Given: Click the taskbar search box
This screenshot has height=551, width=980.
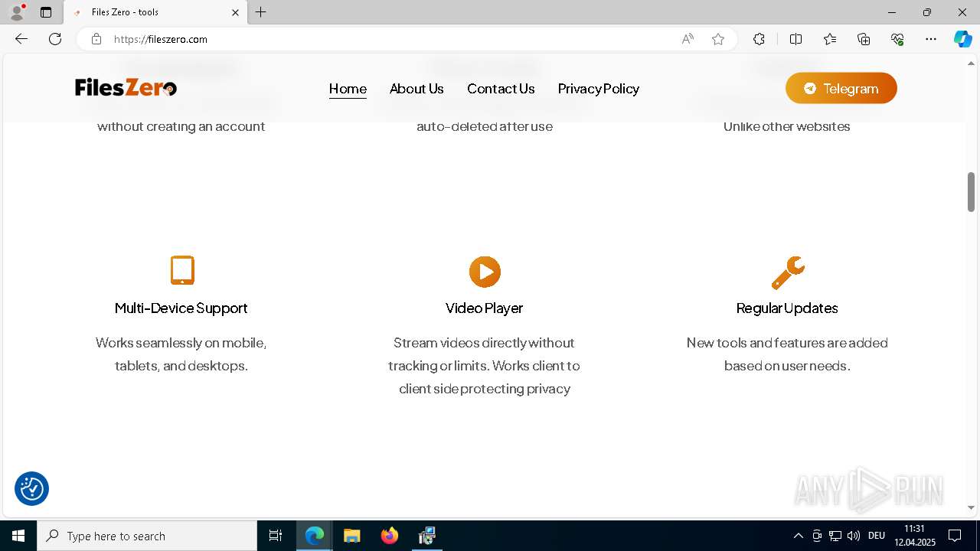Looking at the screenshot, I should (147, 536).
